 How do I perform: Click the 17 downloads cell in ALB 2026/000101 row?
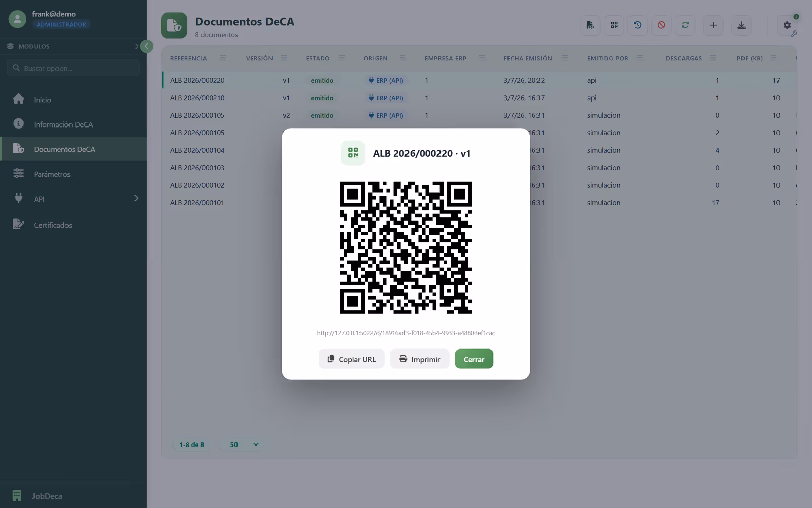pos(715,203)
